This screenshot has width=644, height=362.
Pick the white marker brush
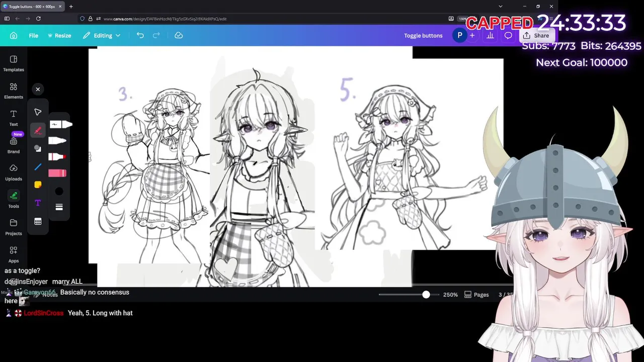click(57, 140)
